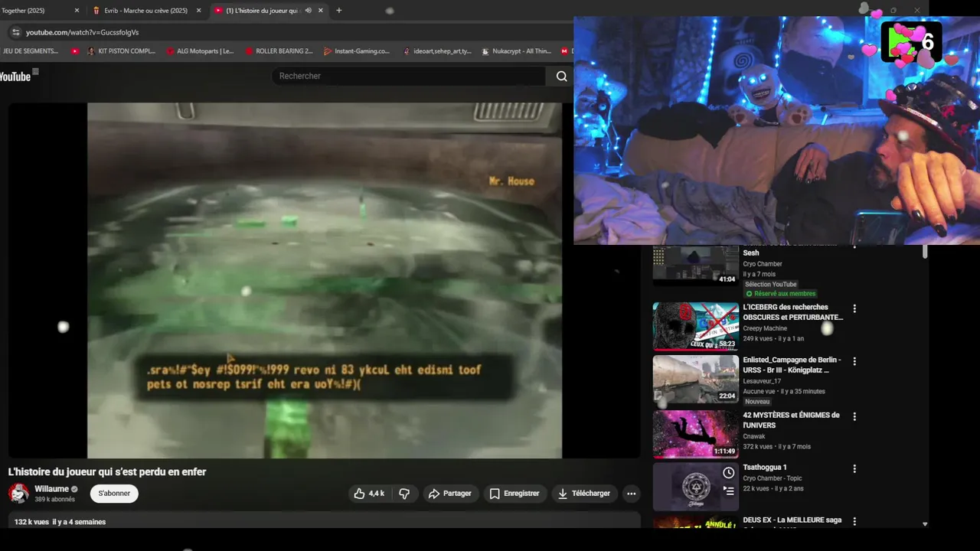Click the webcam overlay hearts counter
Screen dimensions: 980x551
pos(911,41)
